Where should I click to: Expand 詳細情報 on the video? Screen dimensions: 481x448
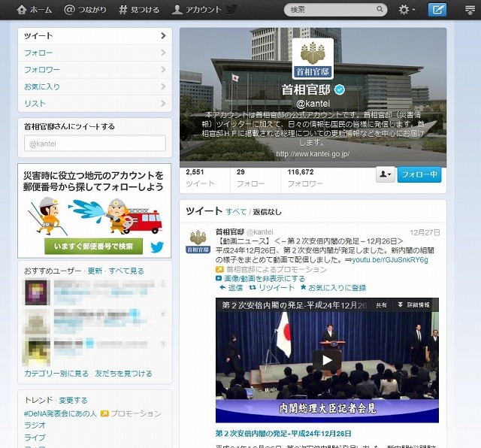pyautogui.click(x=414, y=305)
